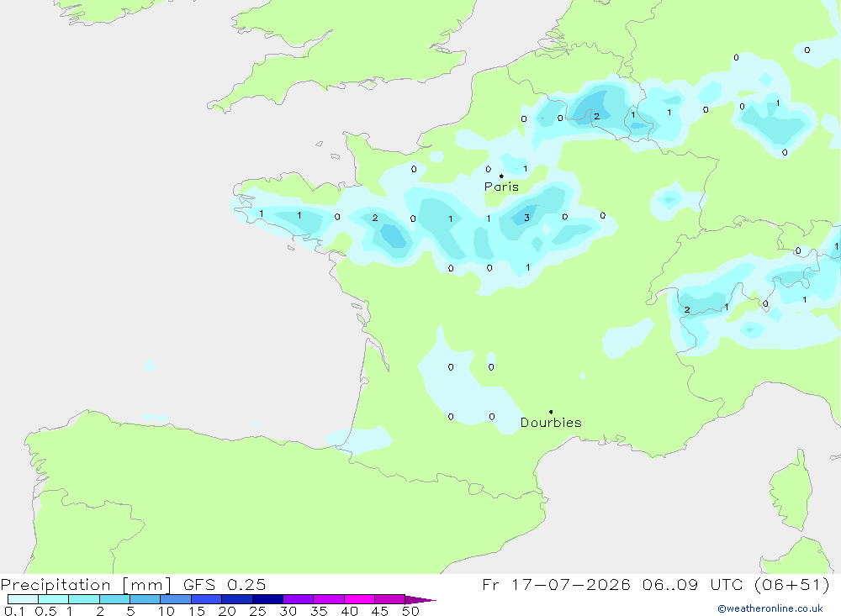The width and height of the screenshot is (841, 616).
Task: Pick the legend swatch between 45 and 50
Action: (390, 599)
